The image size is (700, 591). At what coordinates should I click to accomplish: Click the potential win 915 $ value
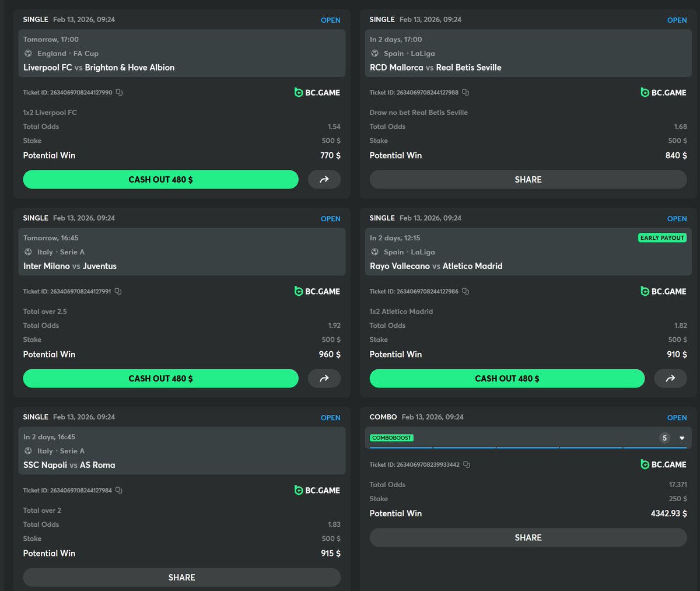click(331, 553)
